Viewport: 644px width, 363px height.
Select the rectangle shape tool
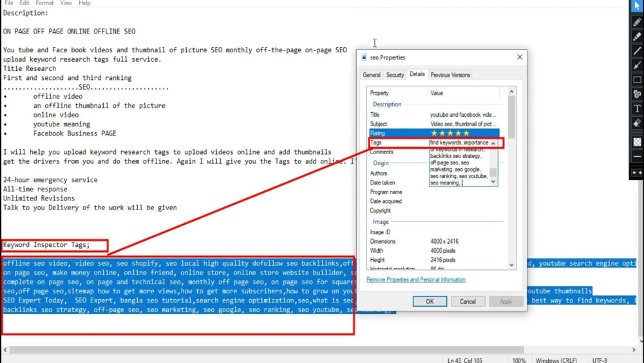click(x=637, y=80)
